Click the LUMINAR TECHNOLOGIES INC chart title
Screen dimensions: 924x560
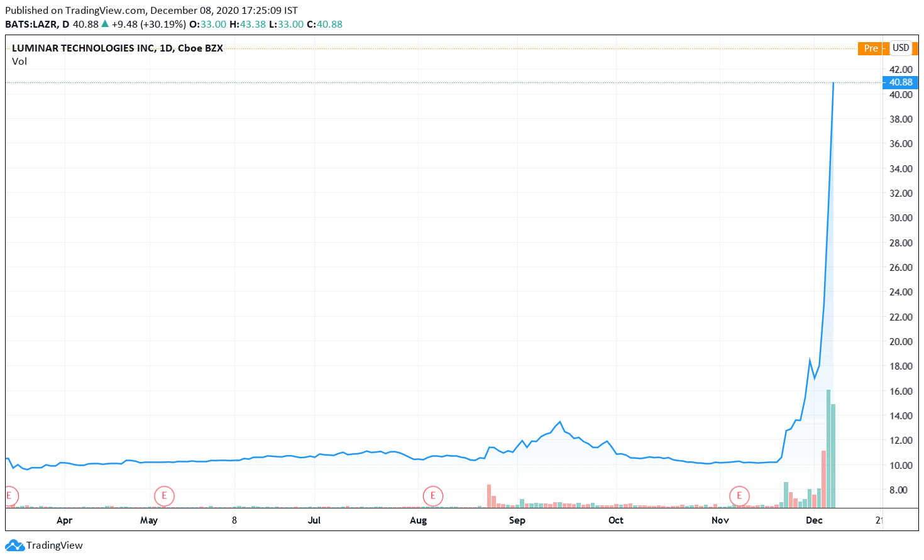pos(118,48)
